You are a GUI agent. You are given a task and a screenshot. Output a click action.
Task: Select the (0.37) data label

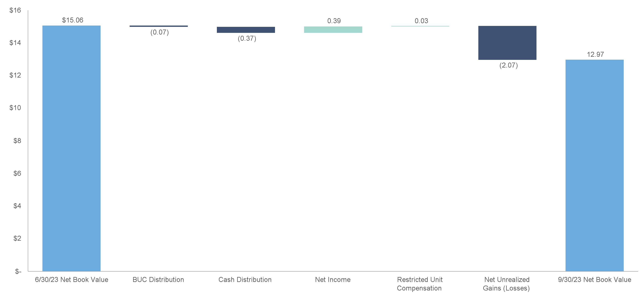tap(247, 39)
